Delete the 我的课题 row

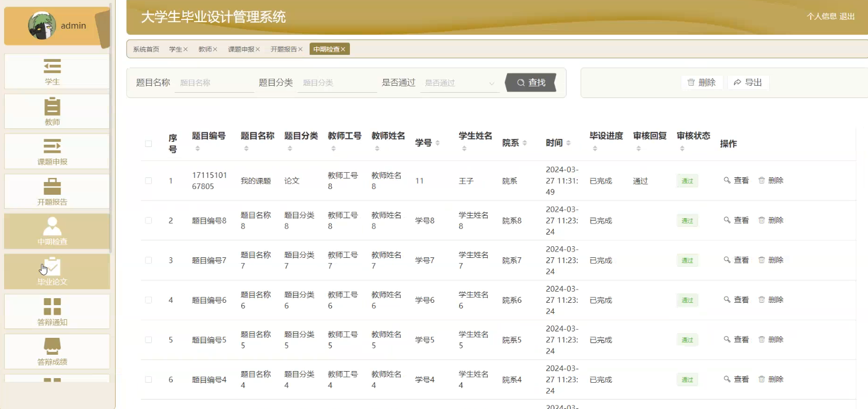coord(771,181)
